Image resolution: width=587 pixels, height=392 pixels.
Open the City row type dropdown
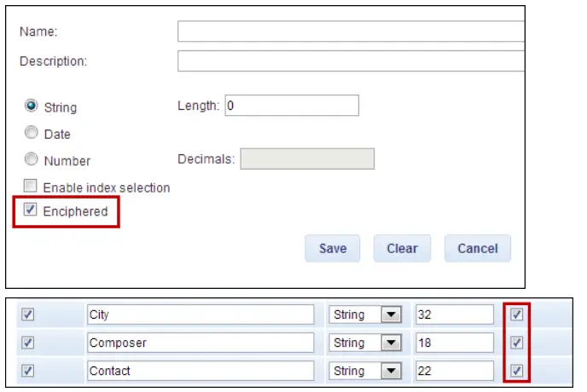point(391,315)
